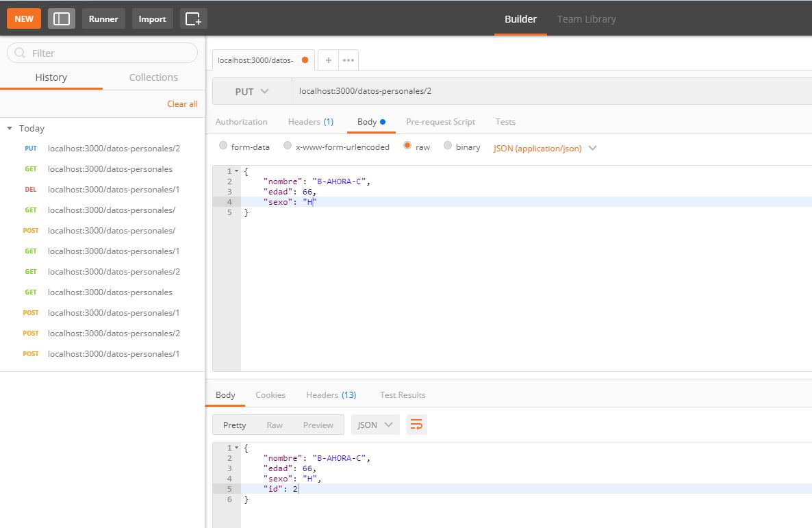Open the Authorization request tab
The width and height of the screenshot is (812, 528).
pos(241,122)
